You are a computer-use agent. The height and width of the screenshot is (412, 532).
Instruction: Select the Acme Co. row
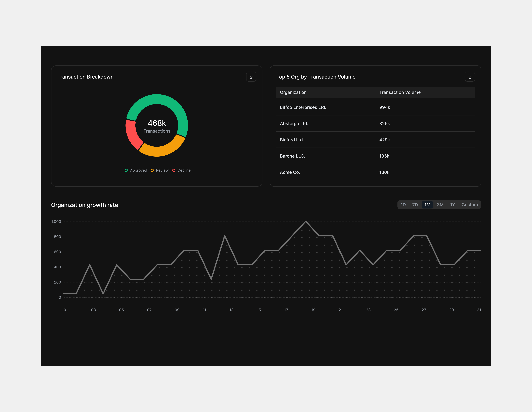375,172
